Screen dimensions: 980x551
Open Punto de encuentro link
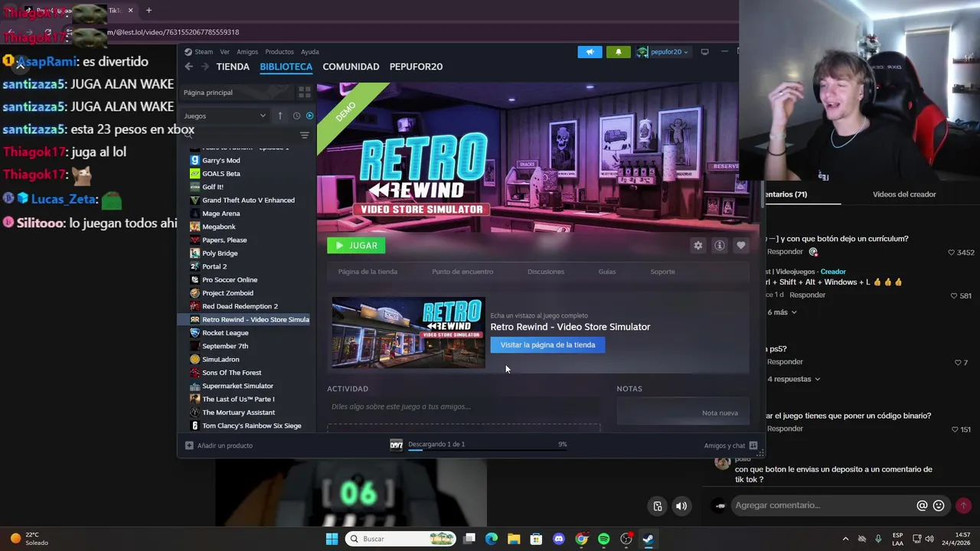point(462,272)
